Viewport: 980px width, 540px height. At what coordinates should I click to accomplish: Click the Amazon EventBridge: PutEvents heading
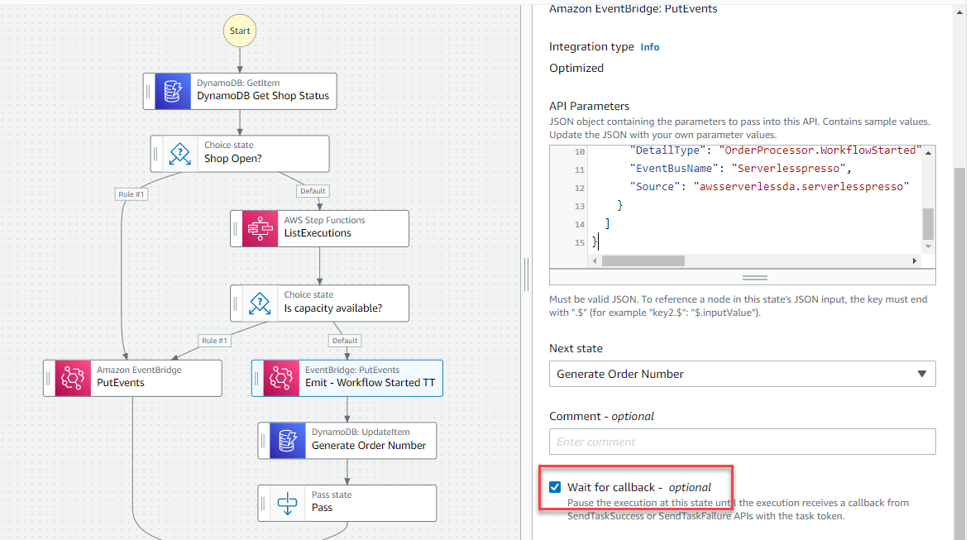[x=633, y=9]
